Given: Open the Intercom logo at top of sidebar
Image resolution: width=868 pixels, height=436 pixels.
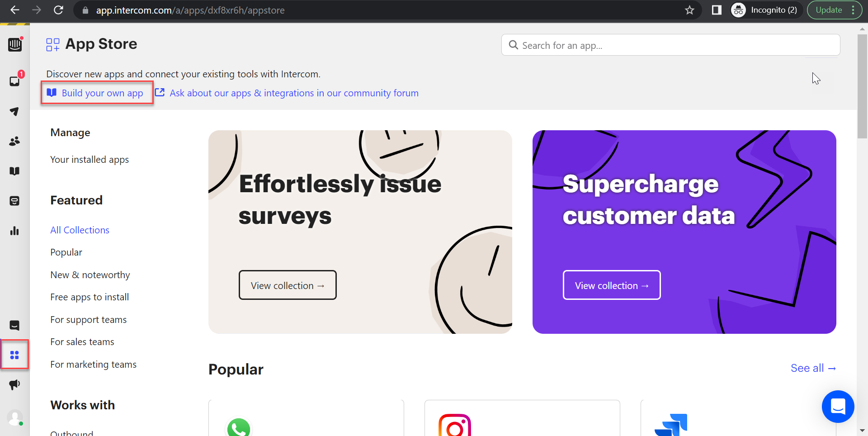Looking at the screenshot, I should (15, 45).
